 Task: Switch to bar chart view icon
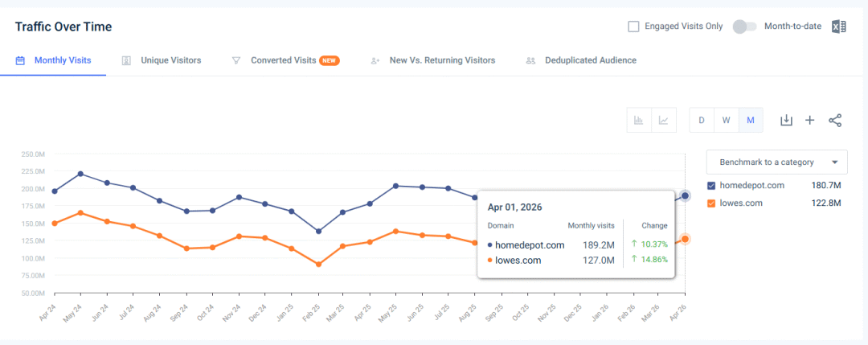coord(639,120)
